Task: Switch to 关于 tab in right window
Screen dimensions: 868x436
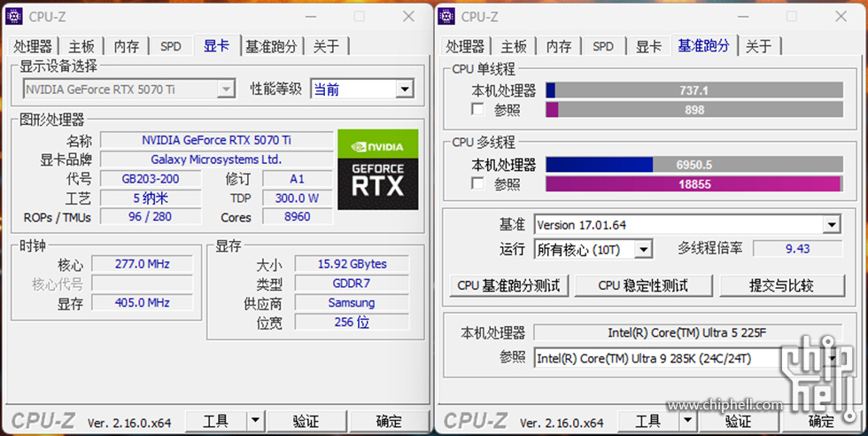Action: click(758, 47)
